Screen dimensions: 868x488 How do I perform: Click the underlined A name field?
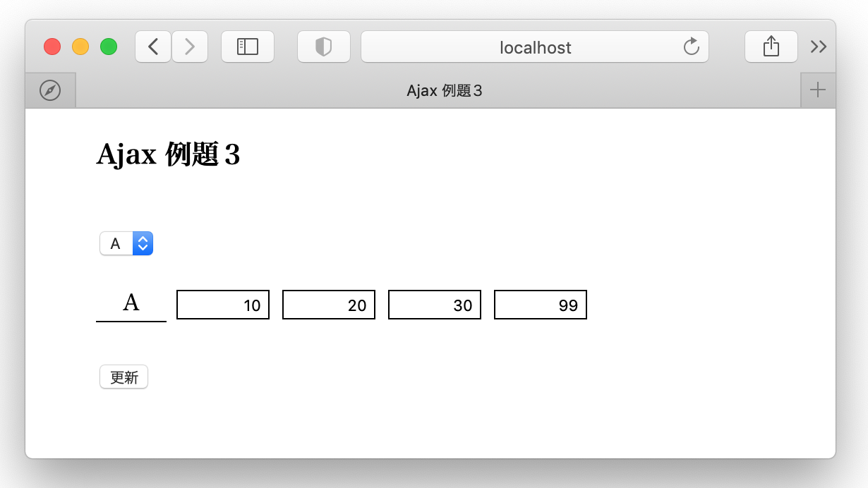click(131, 304)
